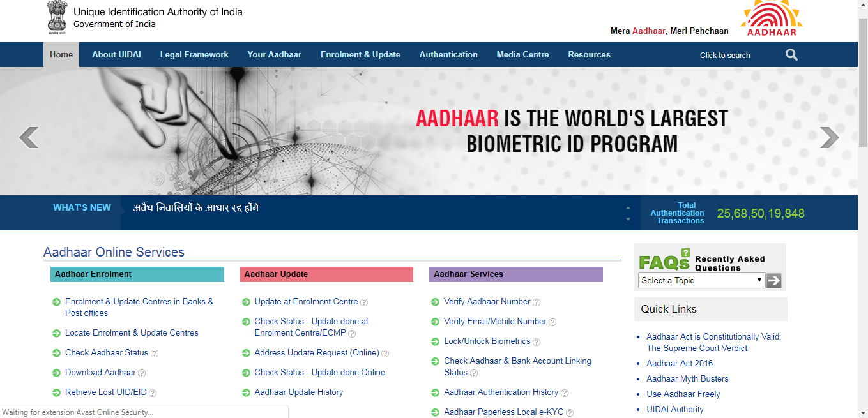868x418 pixels.
Task: Click help icon beside Enrolment Centre/ECMP
Action: coord(352,333)
